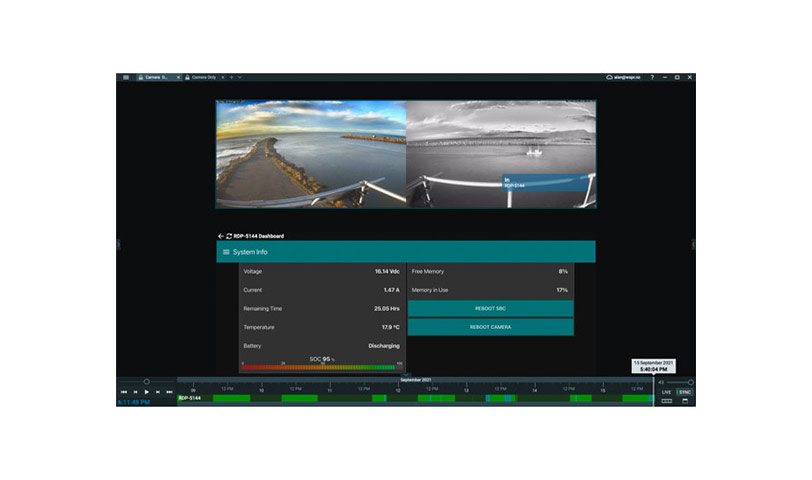Toggle thumbnails strip icon below LIVE
812x480 pixels.
(x=666, y=401)
